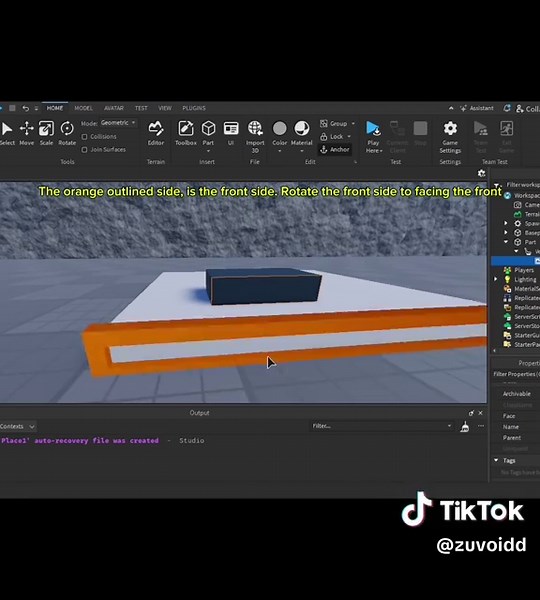The image size is (540, 600).
Task: Select the Camera item in Explorer
Action: coord(528,205)
